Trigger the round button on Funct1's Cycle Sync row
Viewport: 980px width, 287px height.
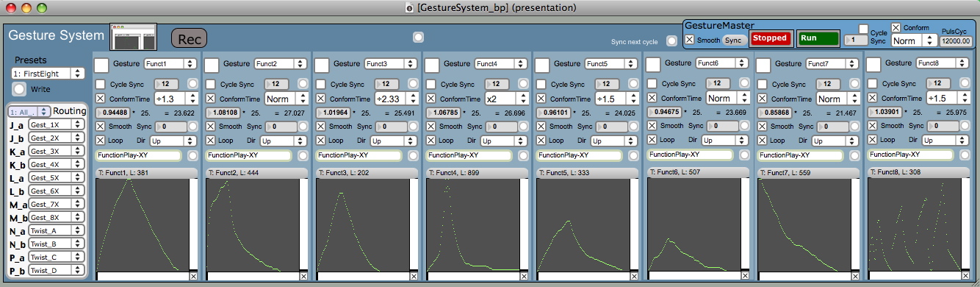tap(192, 85)
